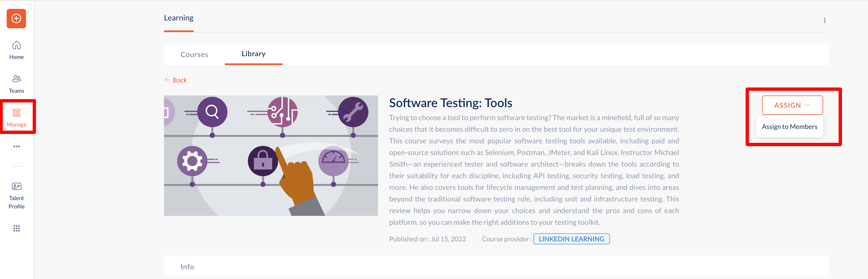Open Teams section in sidebar
Screen dimensions: 868x279
pos(17,84)
